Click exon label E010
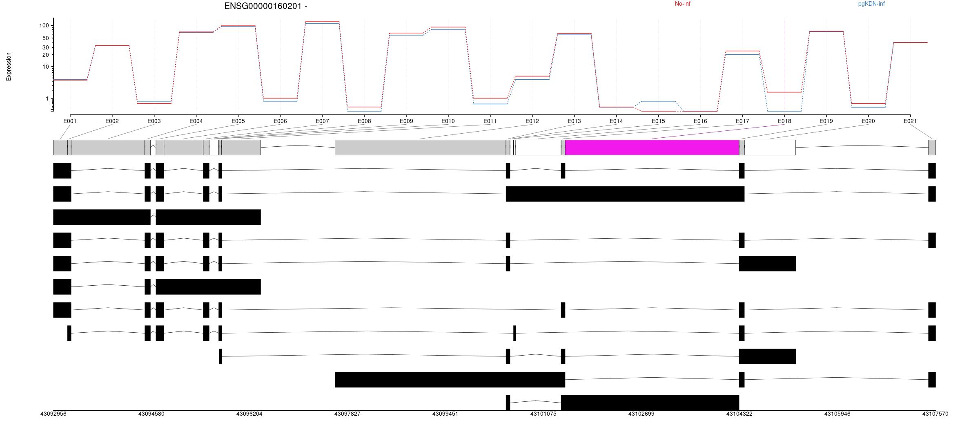The image size is (980, 421). 448,121
